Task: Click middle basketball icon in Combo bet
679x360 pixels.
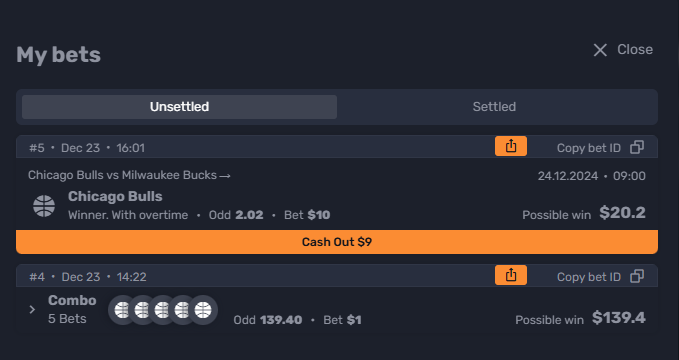Action: pyautogui.click(x=162, y=310)
